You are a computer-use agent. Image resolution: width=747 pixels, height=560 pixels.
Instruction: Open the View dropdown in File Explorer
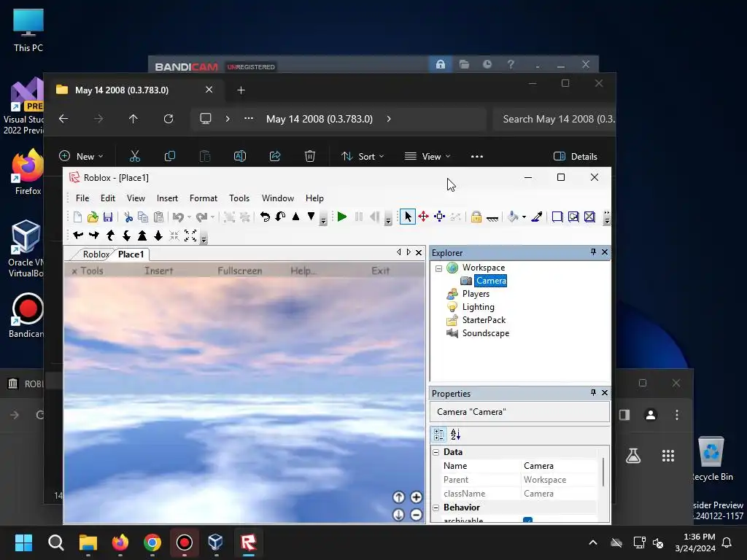click(427, 156)
